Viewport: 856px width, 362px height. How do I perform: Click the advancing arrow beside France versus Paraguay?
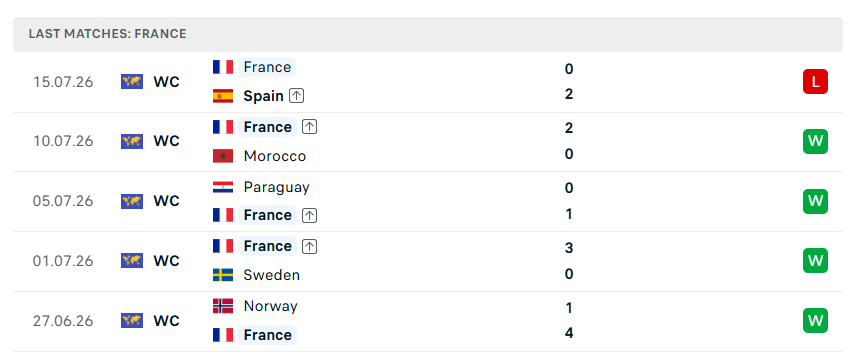(310, 215)
